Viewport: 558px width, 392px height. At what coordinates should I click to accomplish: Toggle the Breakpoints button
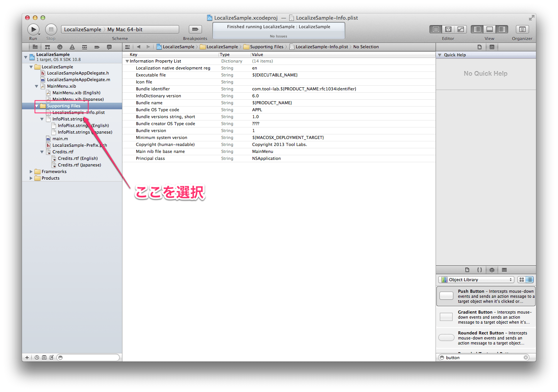195,29
